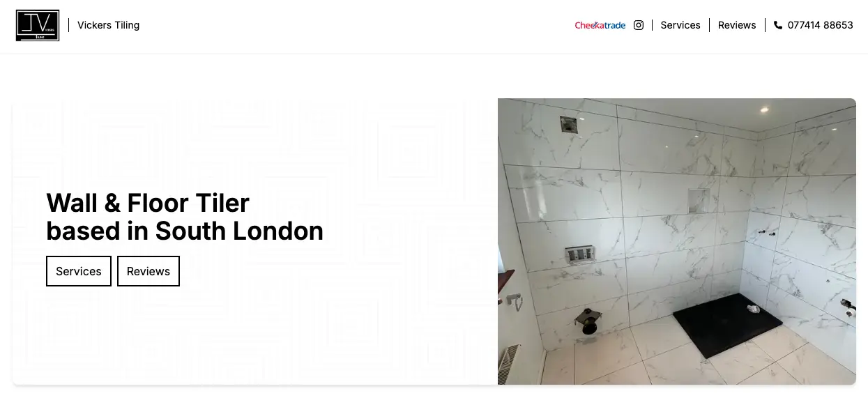Click the Wall & Floor Tiler heading

[148, 203]
